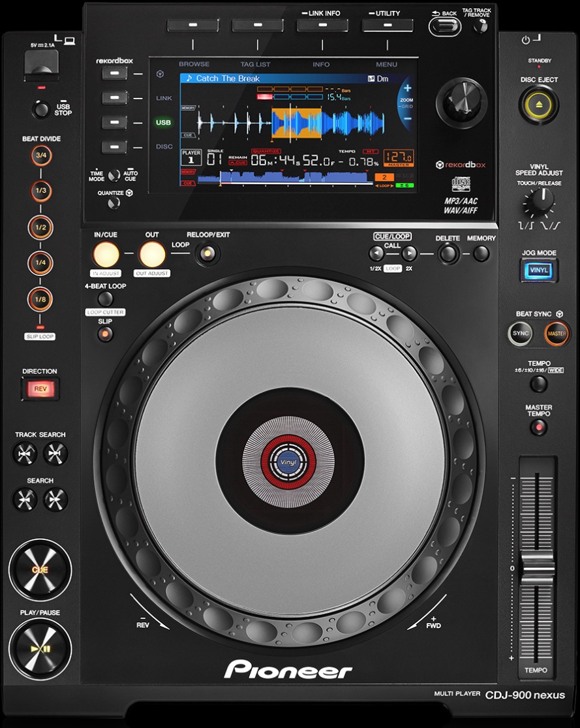Toggle the QUANTIZE button
This screenshot has height=728, width=580.
click(114, 203)
